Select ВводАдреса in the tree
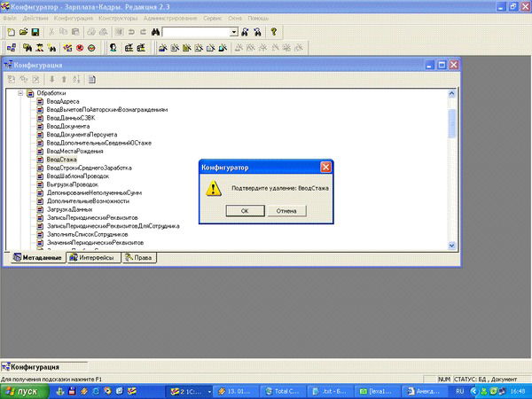Viewport: 532px width, 399px height. click(x=63, y=102)
